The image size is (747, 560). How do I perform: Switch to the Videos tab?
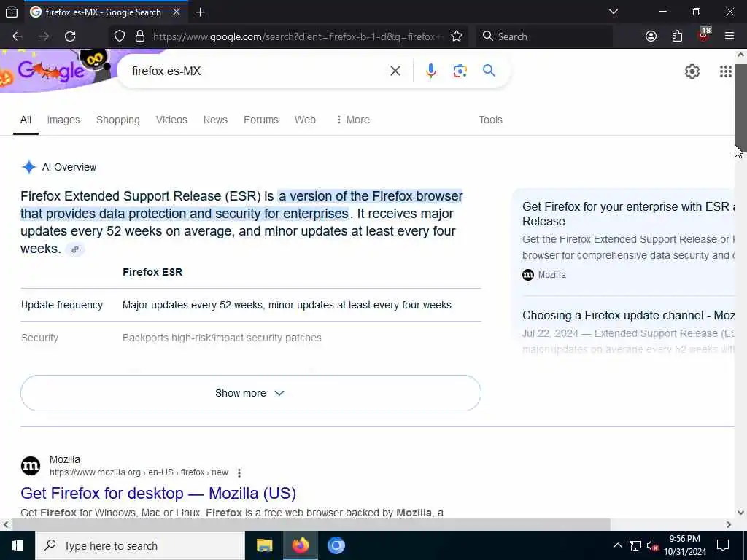tap(171, 120)
